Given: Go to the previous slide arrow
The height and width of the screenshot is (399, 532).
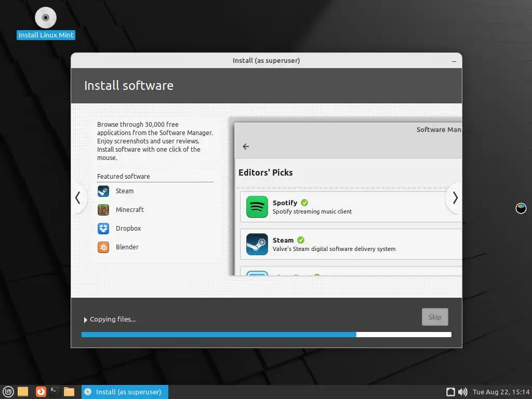Looking at the screenshot, I should coord(78,198).
